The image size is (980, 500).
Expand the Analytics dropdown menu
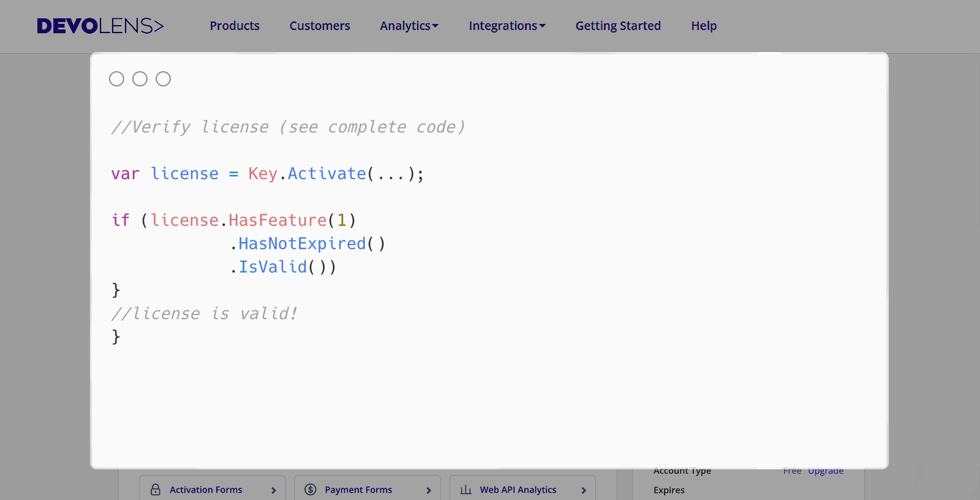click(409, 26)
